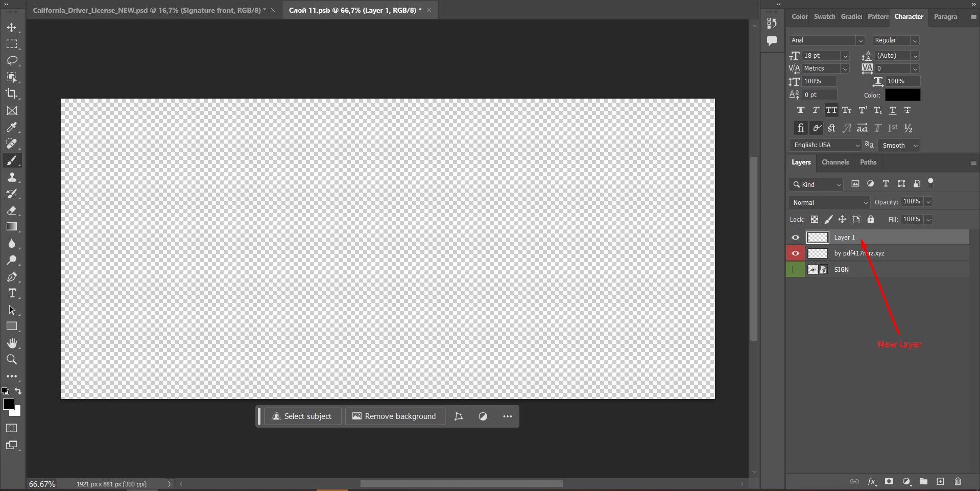Click the Select subject button
The height and width of the screenshot is (491, 980).
(x=303, y=416)
